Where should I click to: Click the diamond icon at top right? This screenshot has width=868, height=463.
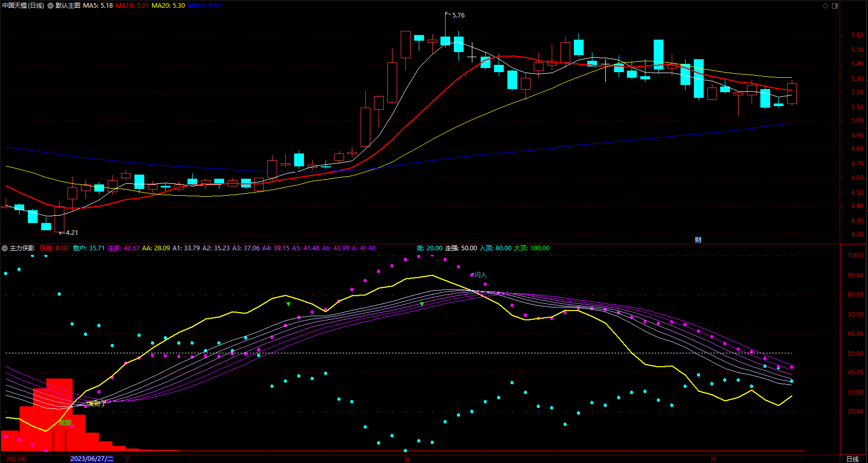(825, 6)
